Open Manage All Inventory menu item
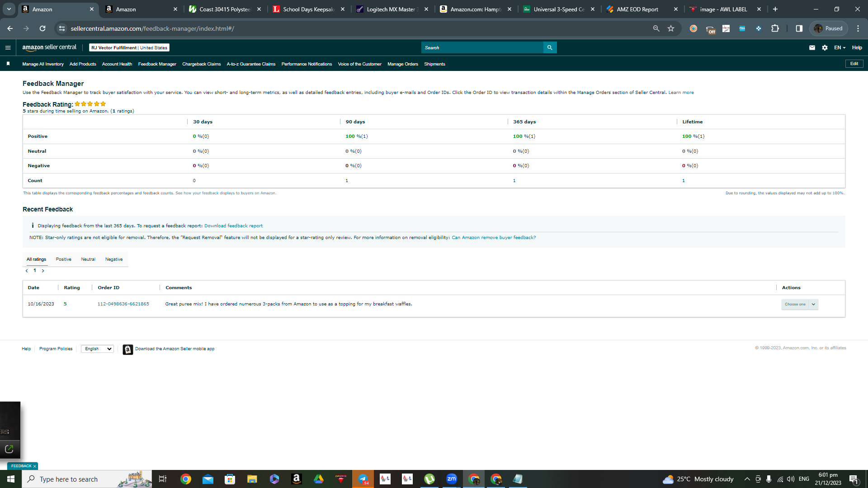The height and width of the screenshot is (488, 868). [43, 64]
